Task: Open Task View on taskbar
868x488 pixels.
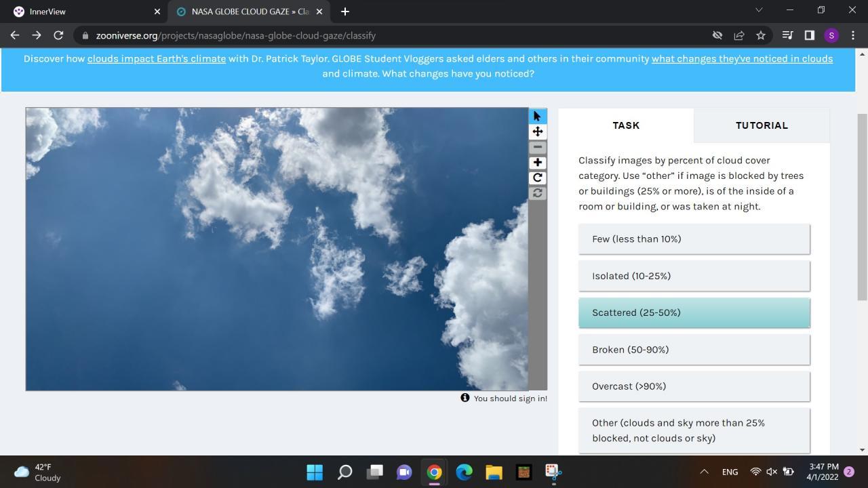Action: [374, 472]
